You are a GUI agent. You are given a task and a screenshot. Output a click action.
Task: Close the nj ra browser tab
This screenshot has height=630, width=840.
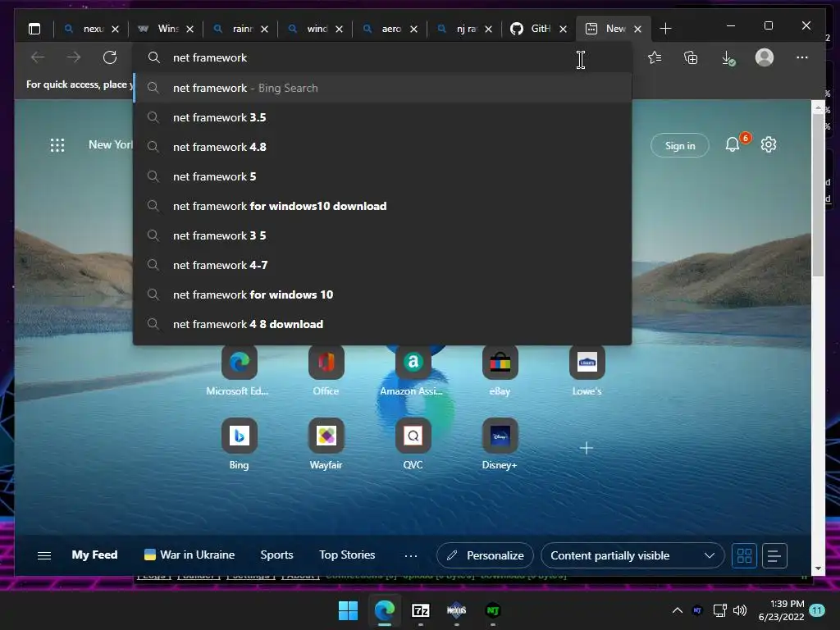[489, 29]
